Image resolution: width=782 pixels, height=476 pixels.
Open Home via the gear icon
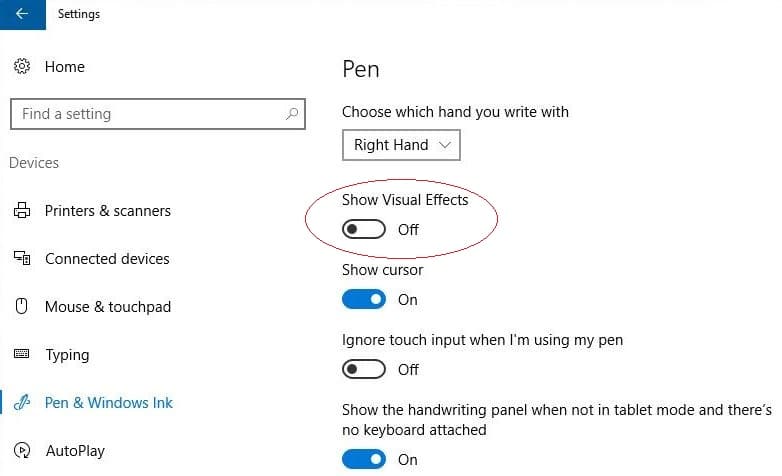(x=22, y=66)
